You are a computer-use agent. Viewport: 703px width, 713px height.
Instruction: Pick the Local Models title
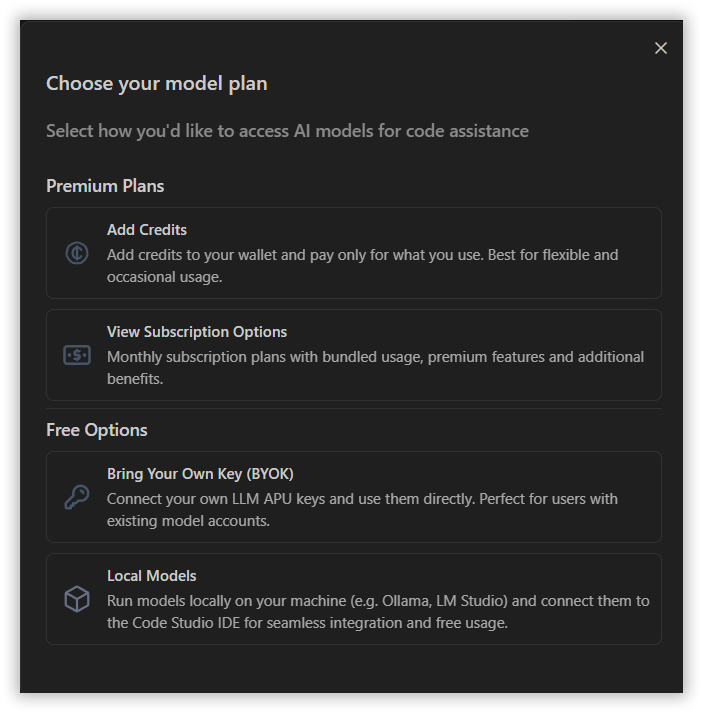coord(152,576)
